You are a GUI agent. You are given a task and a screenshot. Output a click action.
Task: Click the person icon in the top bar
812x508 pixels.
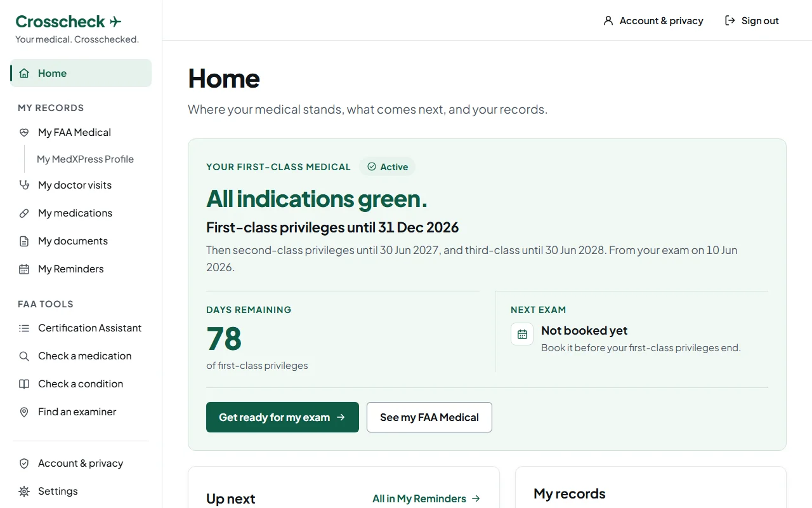pos(608,20)
